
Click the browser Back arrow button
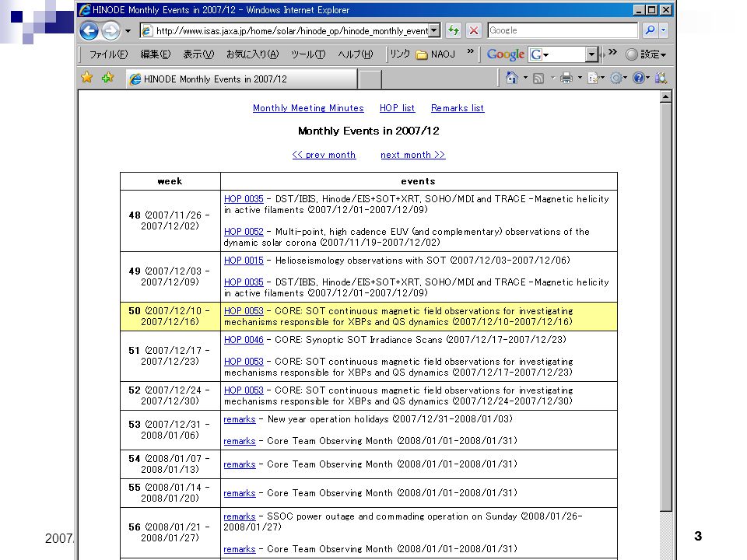pyautogui.click(x=89, y=31)
